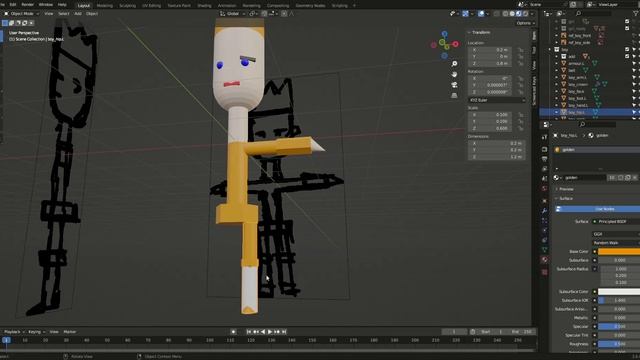The image size is (640, 360).
Task: Open the Playback menu in timeline
Action: coord(14,332)
